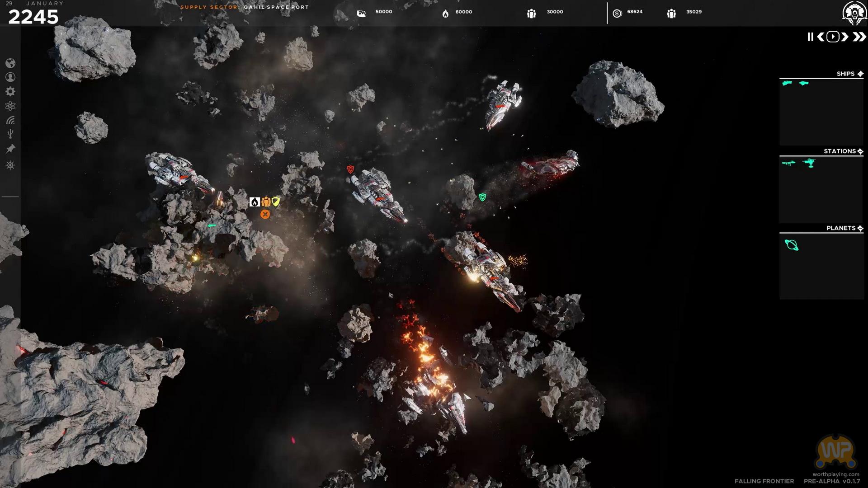Select the first ship in Ships list

click(x=787, y=83)
